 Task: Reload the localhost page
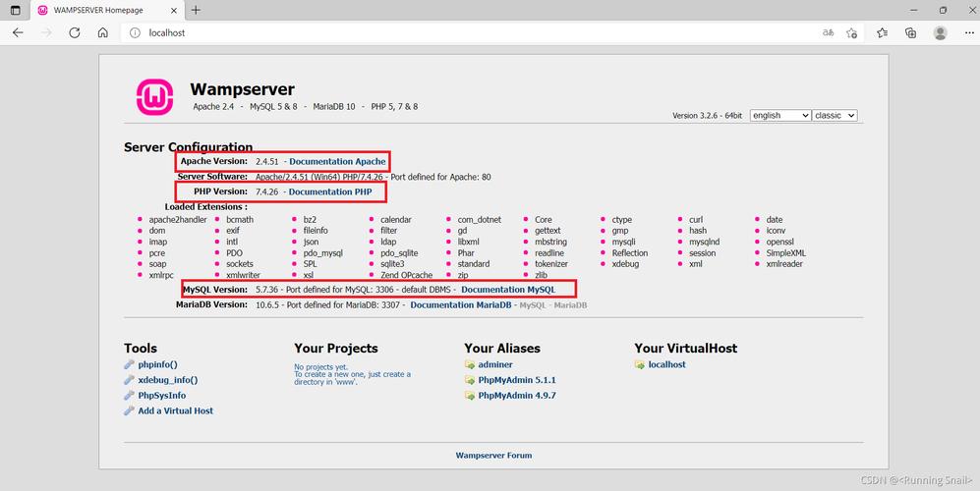coord(75,32)
